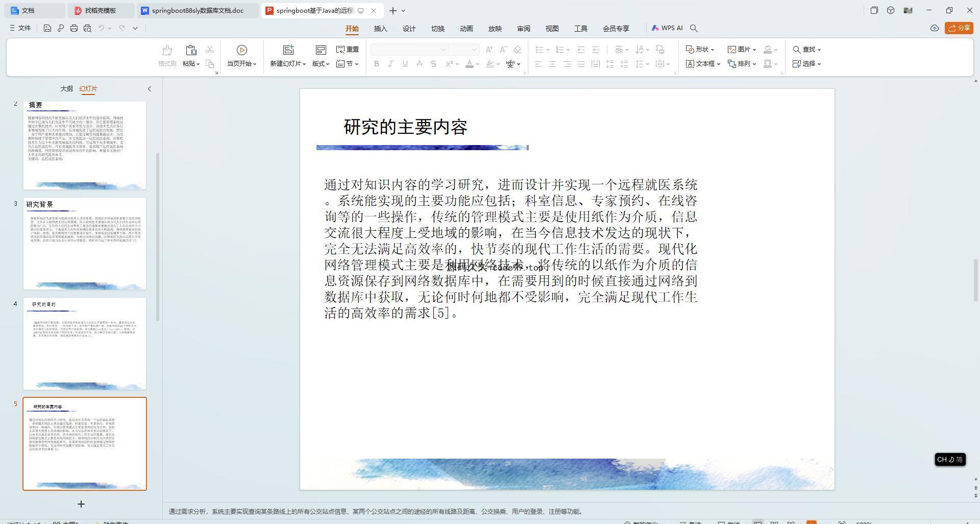
Task: Open the Design (设计) tab
Action: click(409, 29)
